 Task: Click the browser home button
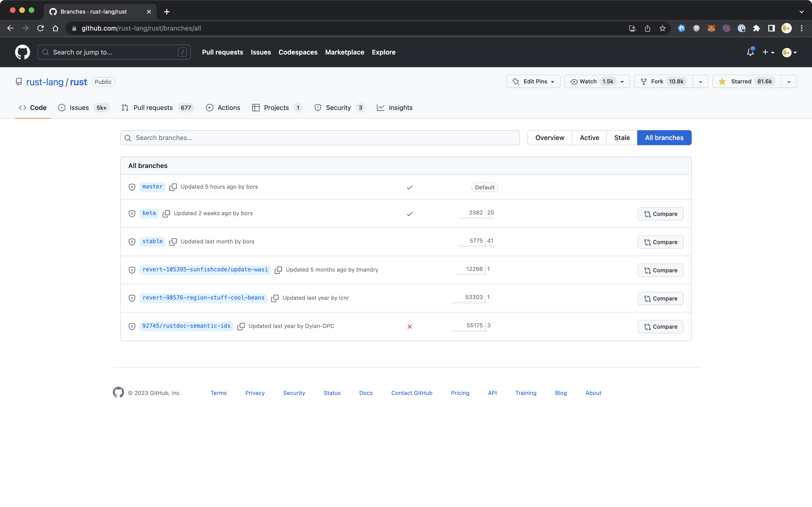click(x=56, y=28)
